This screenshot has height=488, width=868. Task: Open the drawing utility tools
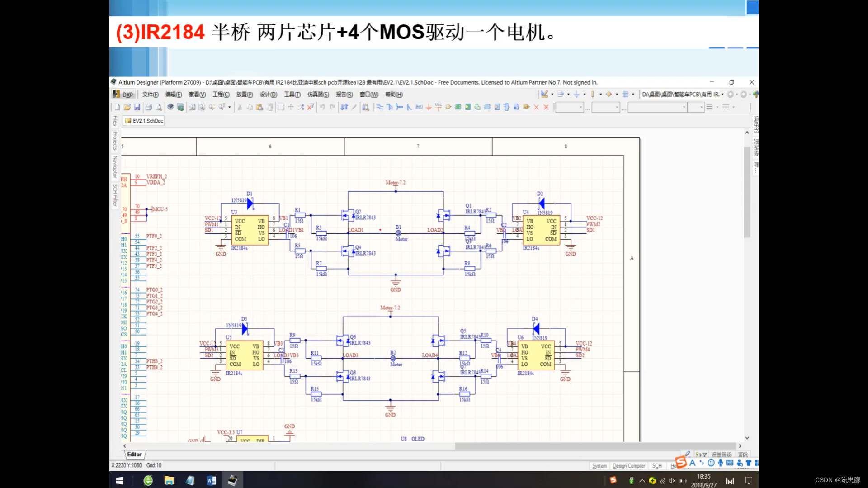(x=544, y=94)
